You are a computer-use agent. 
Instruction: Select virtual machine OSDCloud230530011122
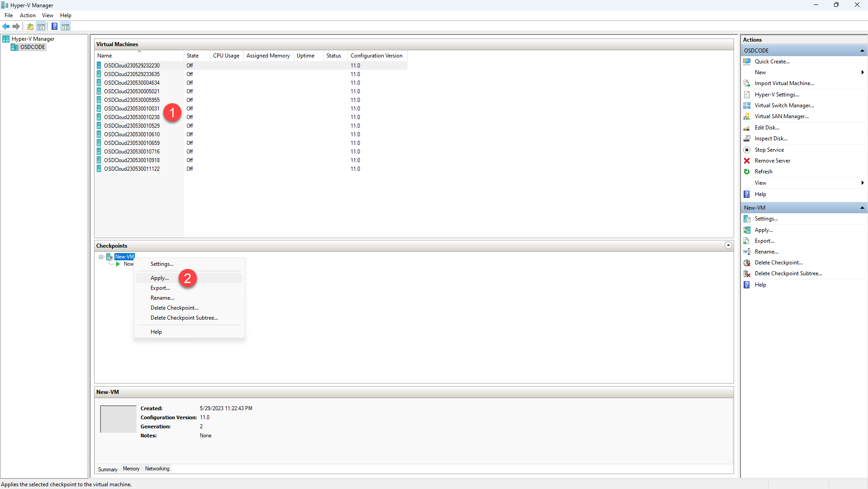click(x=132, y=169)
